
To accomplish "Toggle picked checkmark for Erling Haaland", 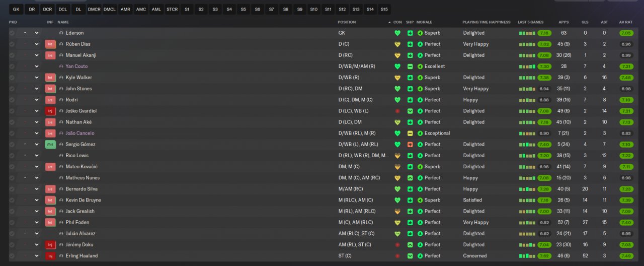I will (x=12, y=256).
